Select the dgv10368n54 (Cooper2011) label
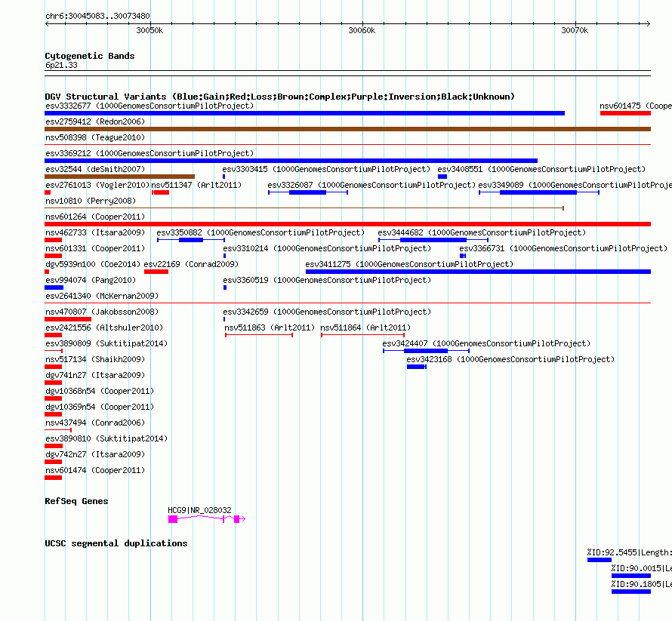672x621 pixels. tap(100, 391)
